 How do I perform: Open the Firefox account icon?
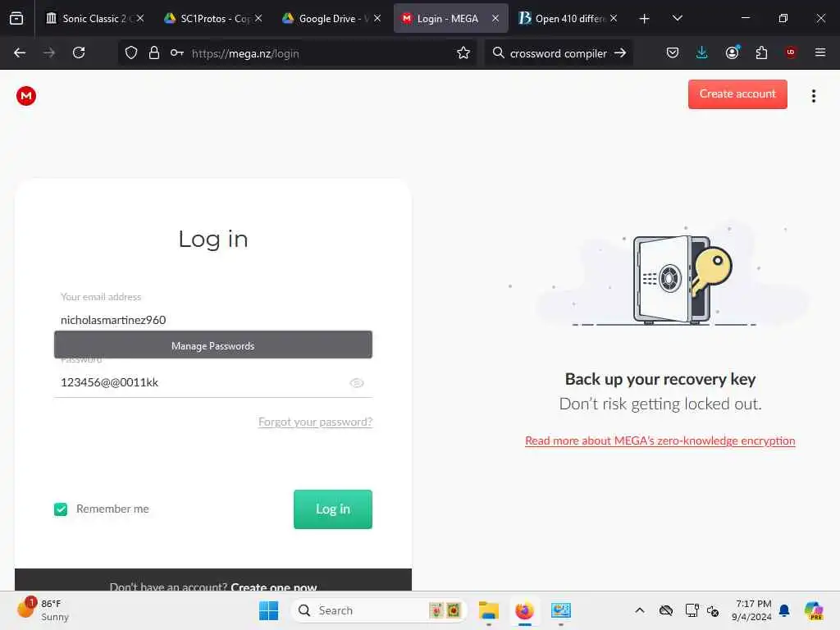click(732, 52)
